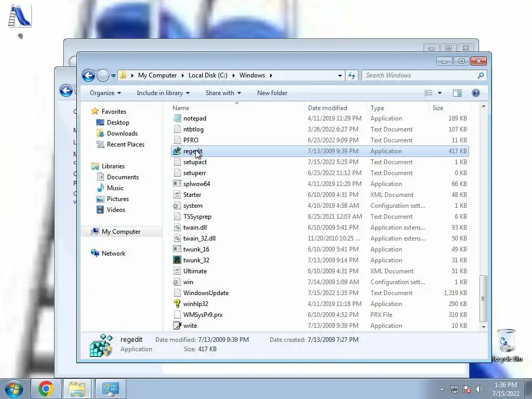Click the Change your view icon
This screenshot has width=532, height=399.
pos(429,93)
